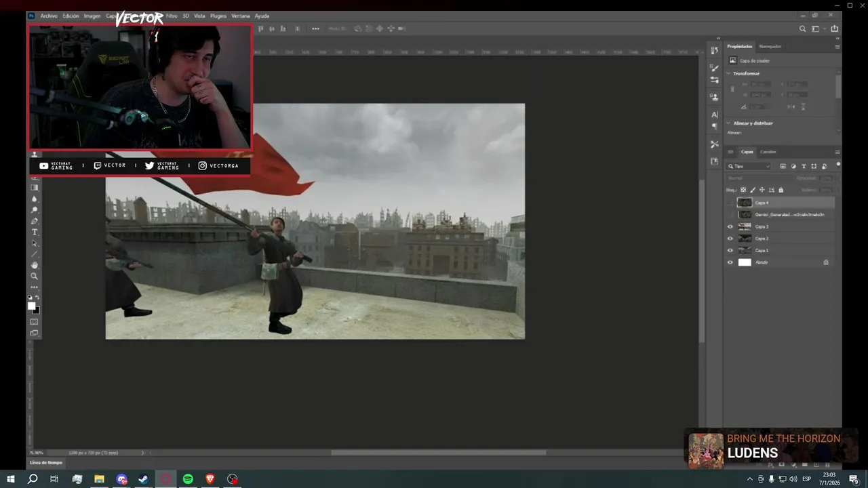Reset default foreground and background colors
This screenshot has height=488, width=868.
click(x=31, y=298)
